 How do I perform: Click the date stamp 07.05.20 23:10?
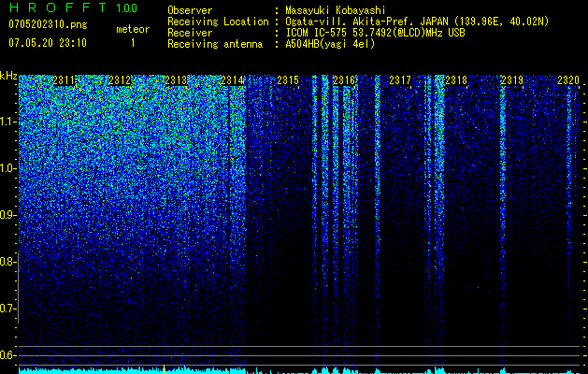click(48, 43)
